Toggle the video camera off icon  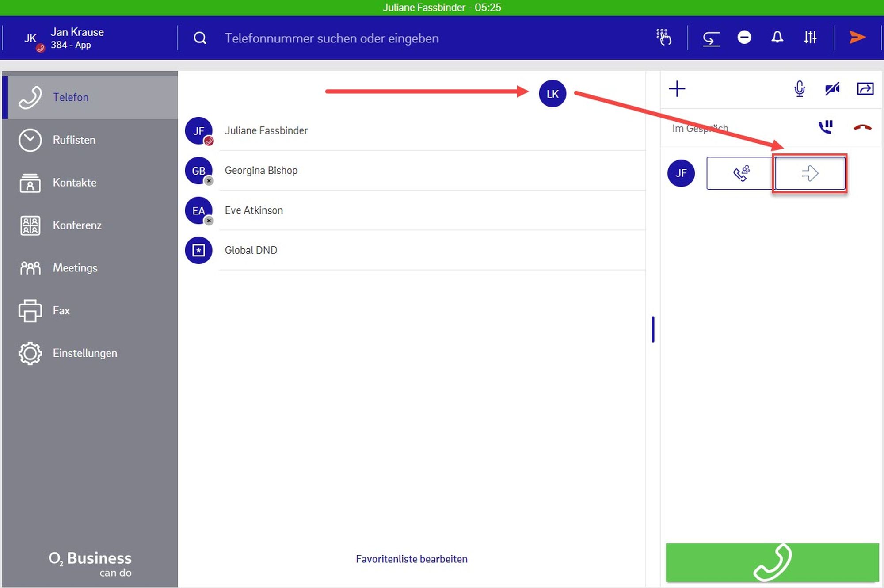pos(832,89)
